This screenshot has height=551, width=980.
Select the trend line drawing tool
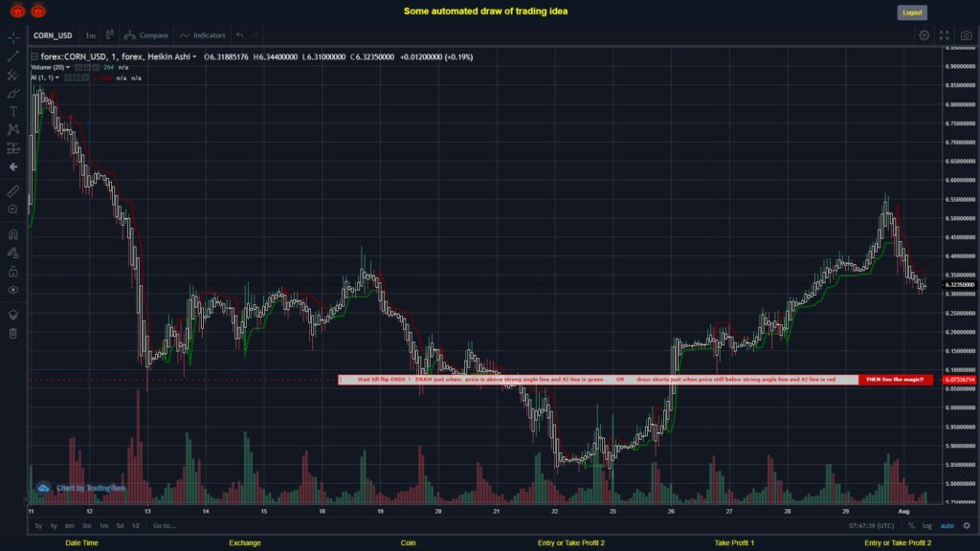13,56
